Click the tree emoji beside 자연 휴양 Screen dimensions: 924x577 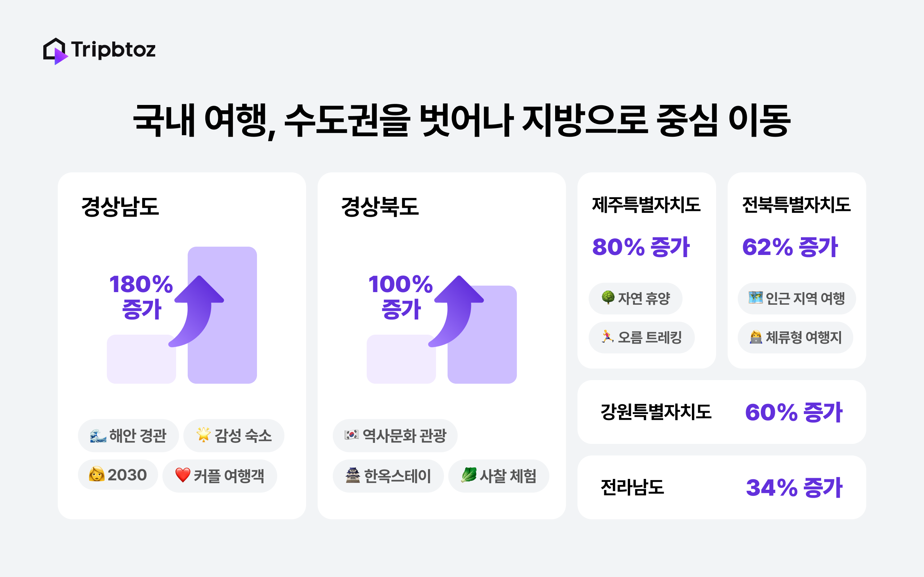coord(608,297)
